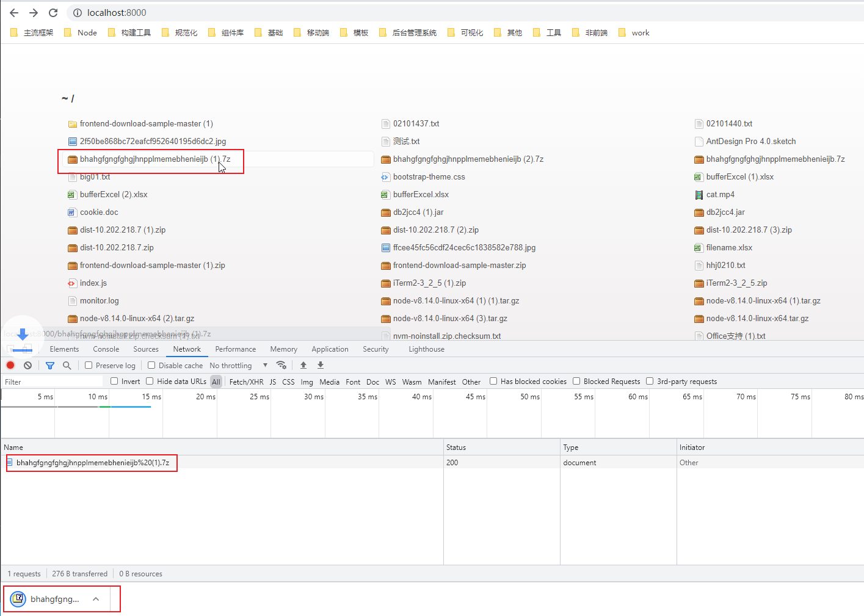Open the Performance tab
Image resolution: width=864 pixels, height=616 pixels.
click(236, 349)
